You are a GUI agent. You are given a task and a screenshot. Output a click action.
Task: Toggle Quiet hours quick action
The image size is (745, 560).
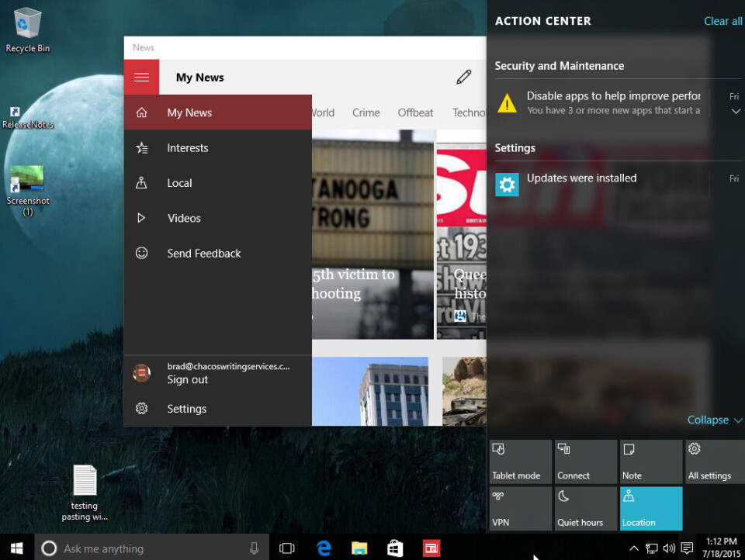pyautogui.click(x=586, y=508)
